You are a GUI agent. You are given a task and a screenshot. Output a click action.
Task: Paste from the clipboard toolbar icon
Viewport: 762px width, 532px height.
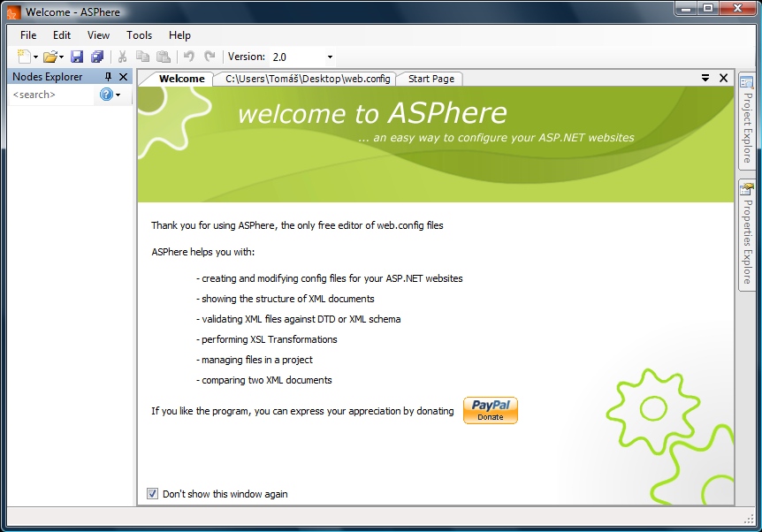point(164,56)
